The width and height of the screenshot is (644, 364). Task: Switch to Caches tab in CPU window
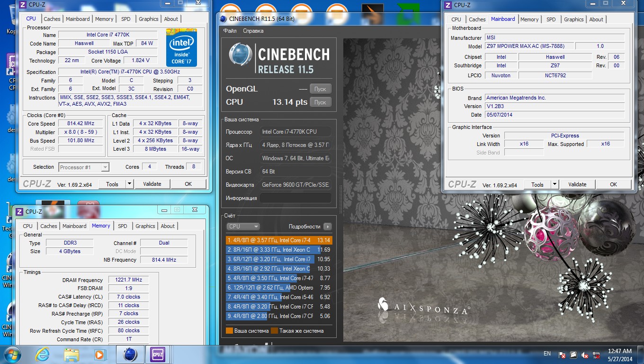pos(52,19)
